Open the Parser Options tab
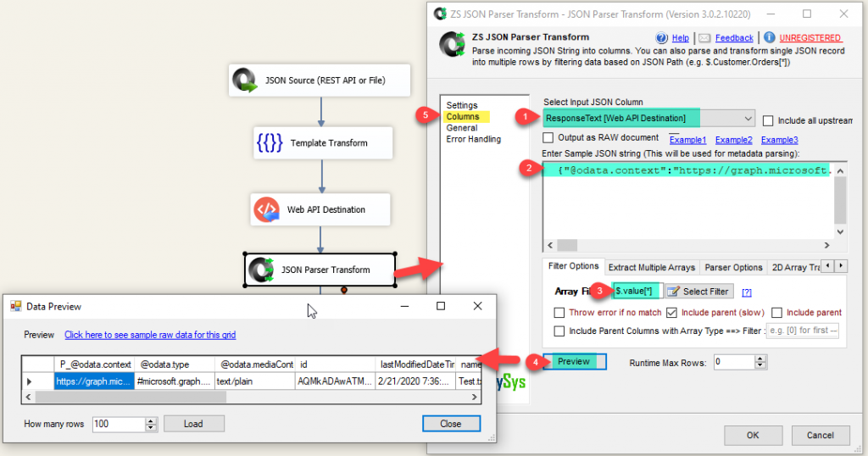Screen dimensions: 868x456 click(734, 267)
